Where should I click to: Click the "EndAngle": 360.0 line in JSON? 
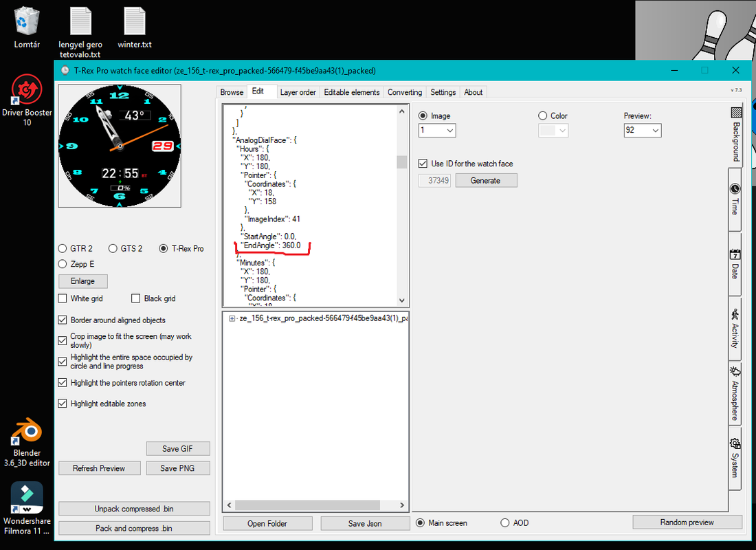pyautogui.click(x=271, y=245)
